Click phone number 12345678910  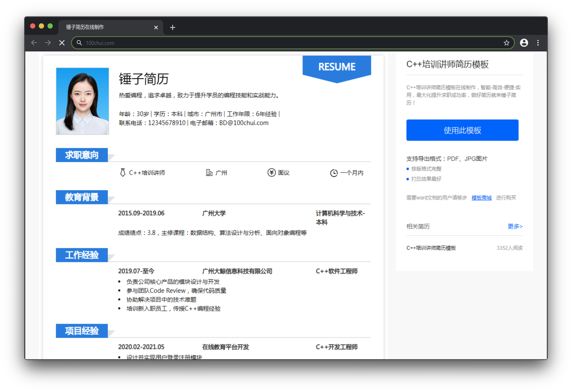click(x=167, y=123)
